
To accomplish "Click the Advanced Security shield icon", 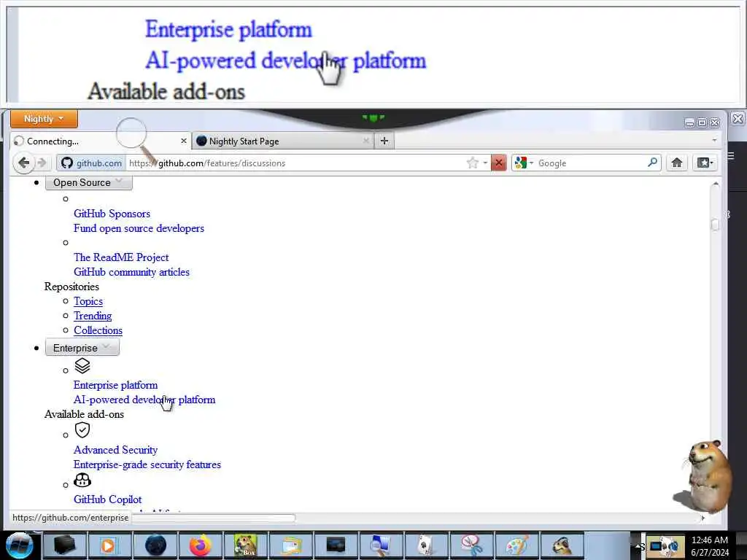I will 82,430.
